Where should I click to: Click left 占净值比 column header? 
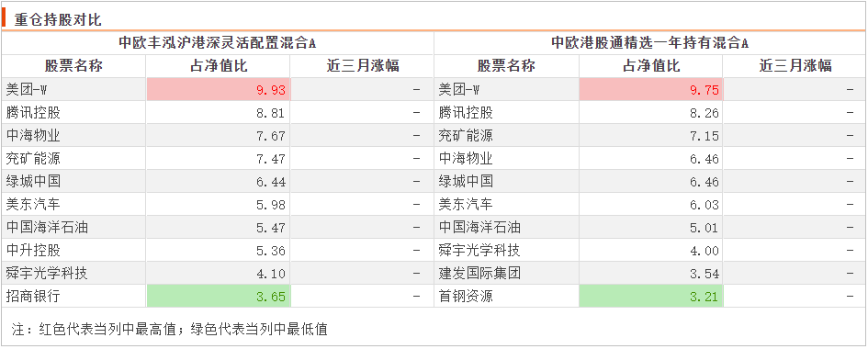[219, 66]
